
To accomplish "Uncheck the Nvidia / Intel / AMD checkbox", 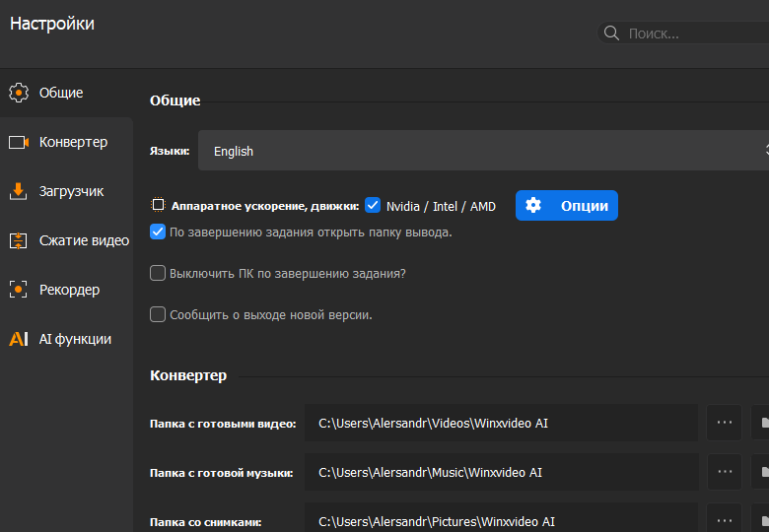I will (373, 205).
